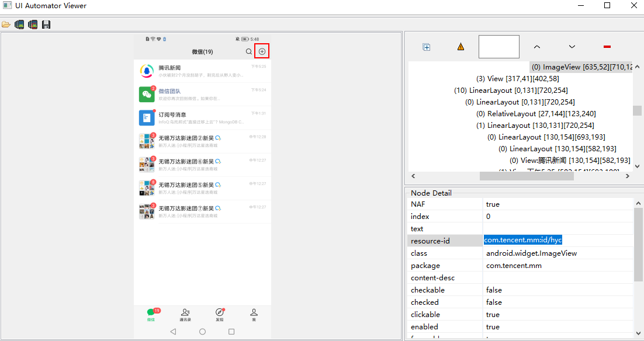This screenshot has width=644, height=341.
Task: Click the clickable row label
Action: coord(425,315)
